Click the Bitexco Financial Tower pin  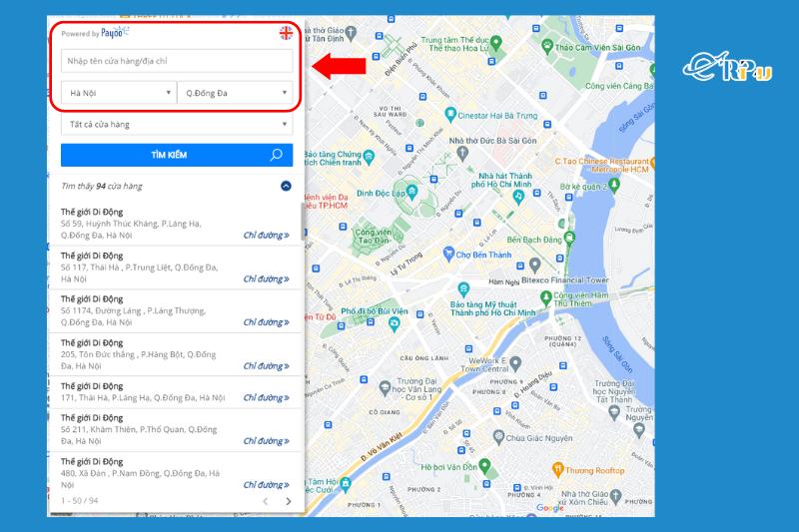[535, 266]
